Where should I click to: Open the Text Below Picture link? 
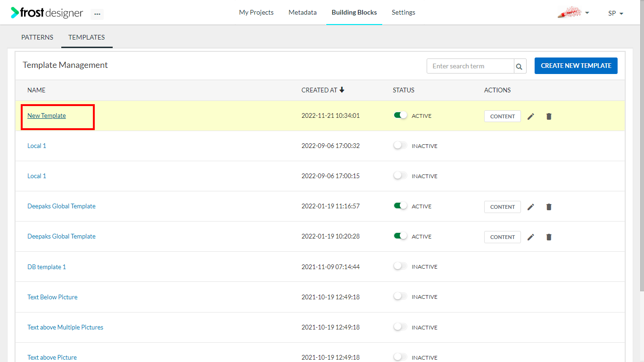coord(52,297)
